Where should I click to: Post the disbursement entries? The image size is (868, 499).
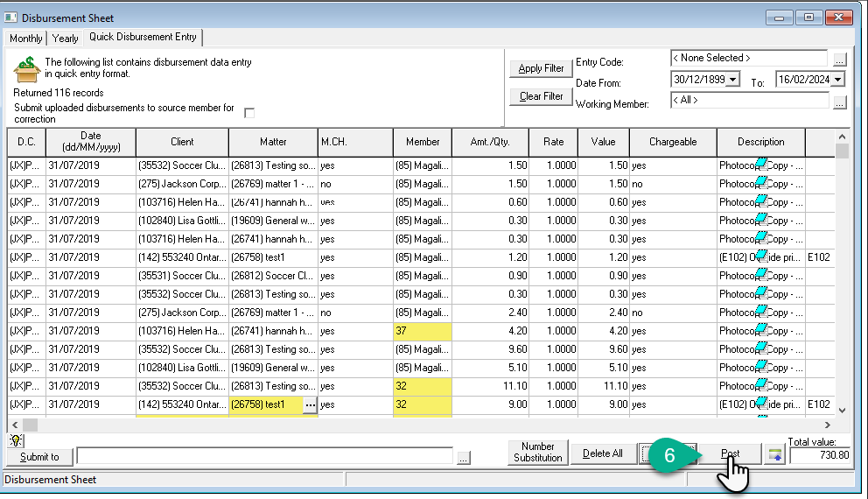coord(730,453)
